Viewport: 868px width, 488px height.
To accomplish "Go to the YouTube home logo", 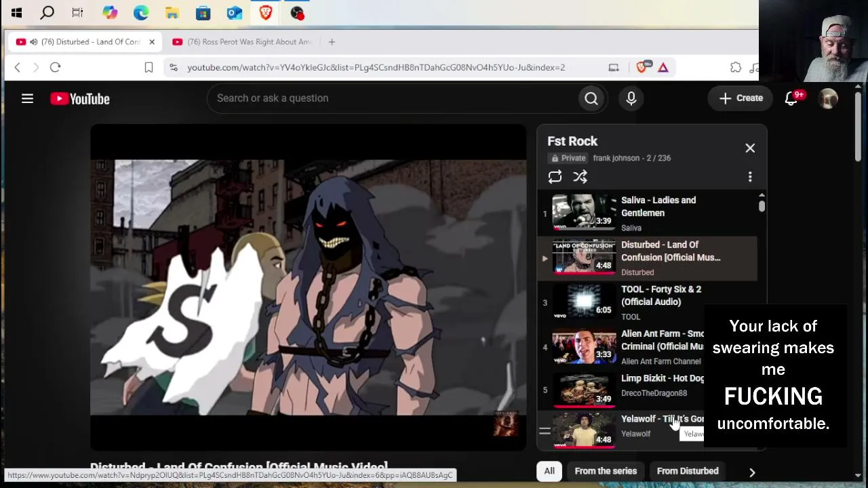I will pos(80,99).
